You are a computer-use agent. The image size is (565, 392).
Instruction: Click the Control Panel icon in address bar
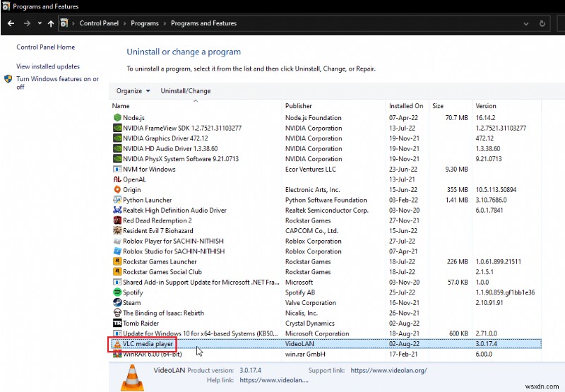tap(64, 23)
